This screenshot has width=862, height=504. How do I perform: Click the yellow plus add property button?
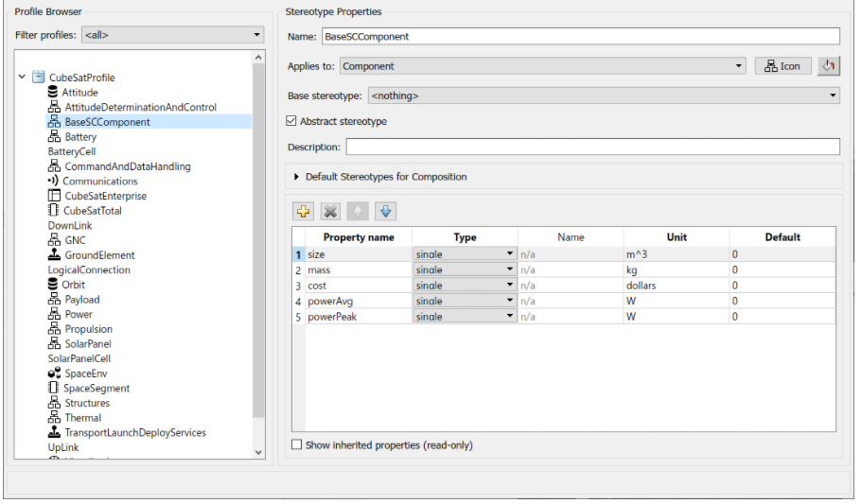pyautogui.click(x=304, y=211)
